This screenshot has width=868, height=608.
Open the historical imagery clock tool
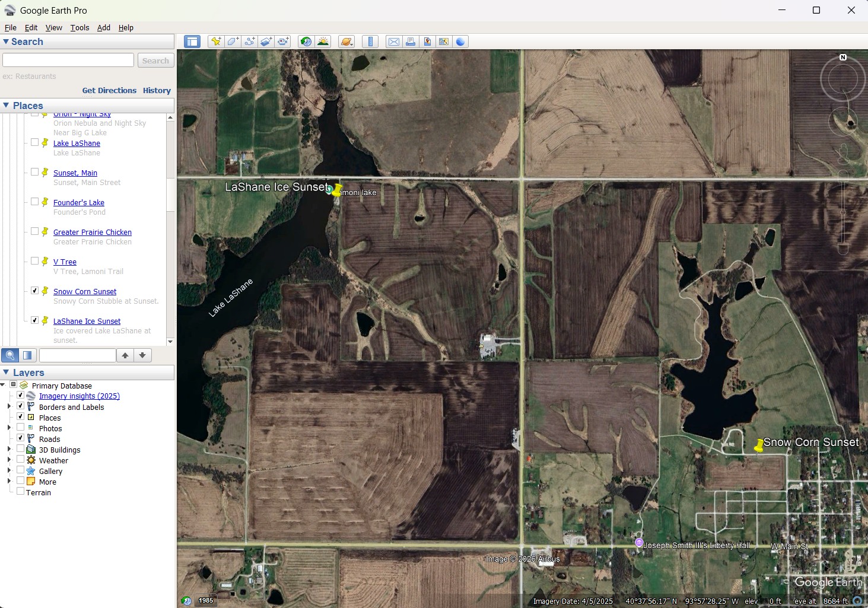tap(306, 42)
